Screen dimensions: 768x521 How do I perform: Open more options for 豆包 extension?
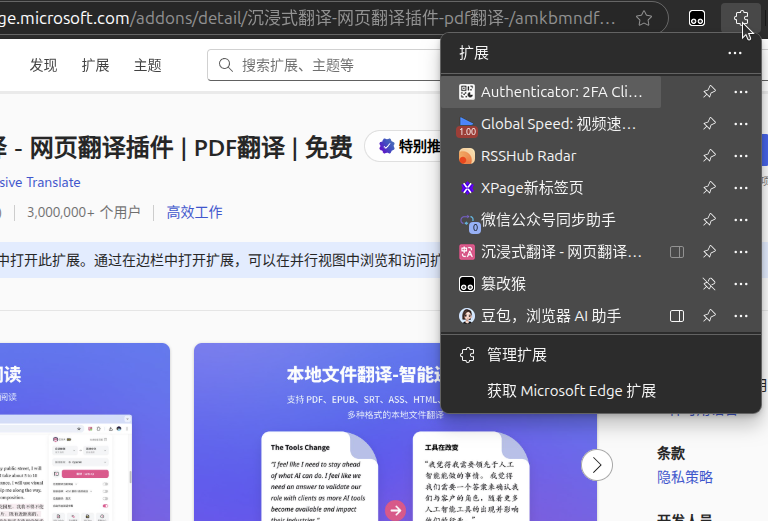click(x=741, y=316)
